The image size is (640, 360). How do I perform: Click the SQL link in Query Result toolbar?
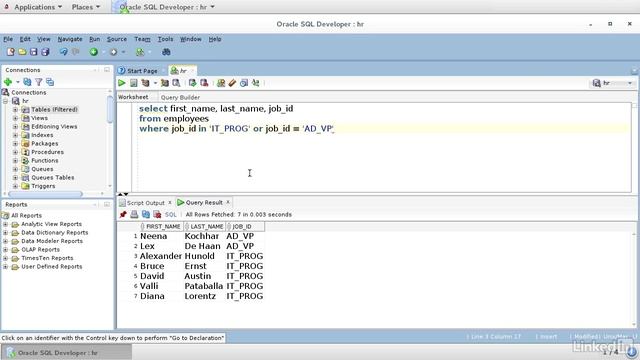pyautogui.click(x=171, y=214)
